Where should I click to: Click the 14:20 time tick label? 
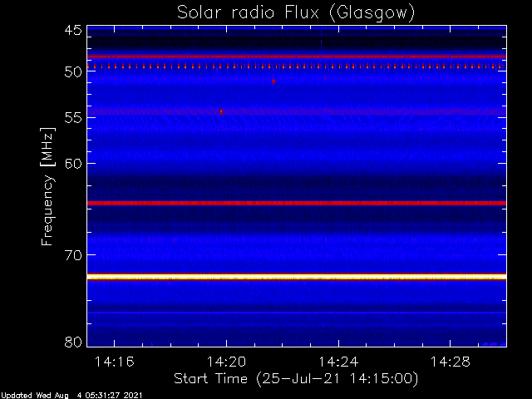(x=226, y=362)
